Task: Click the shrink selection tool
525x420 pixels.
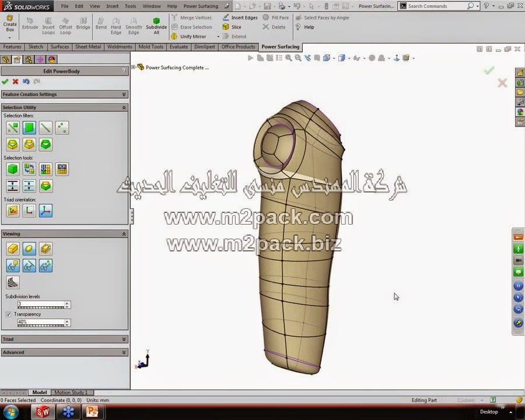Action: tap(29, 186)
